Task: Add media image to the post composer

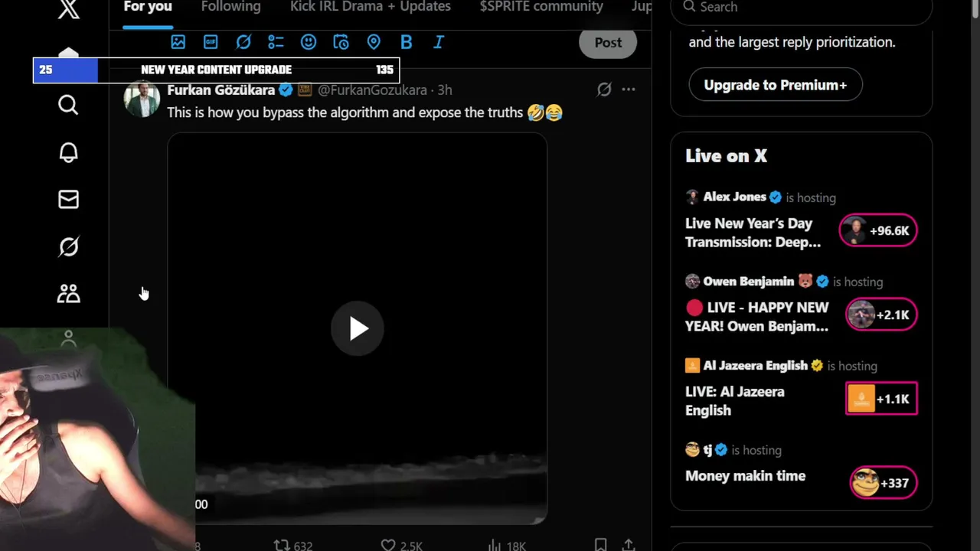Action: tap(178, 42)
